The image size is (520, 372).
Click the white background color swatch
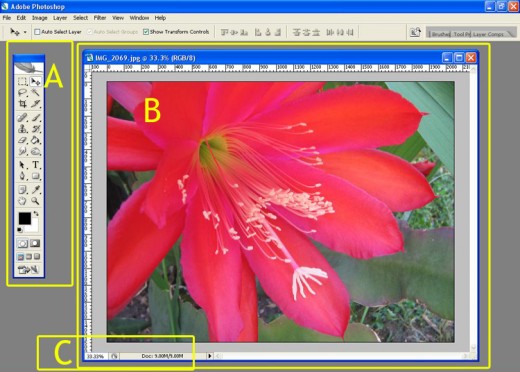(x=34, y=227)
